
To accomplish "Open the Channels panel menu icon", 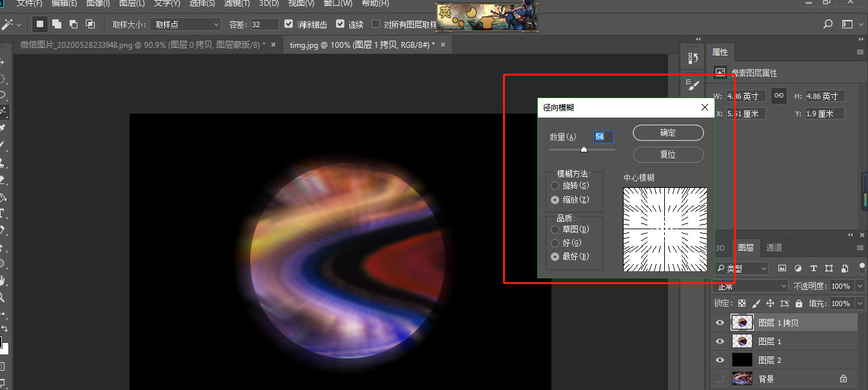I will 860,248.
